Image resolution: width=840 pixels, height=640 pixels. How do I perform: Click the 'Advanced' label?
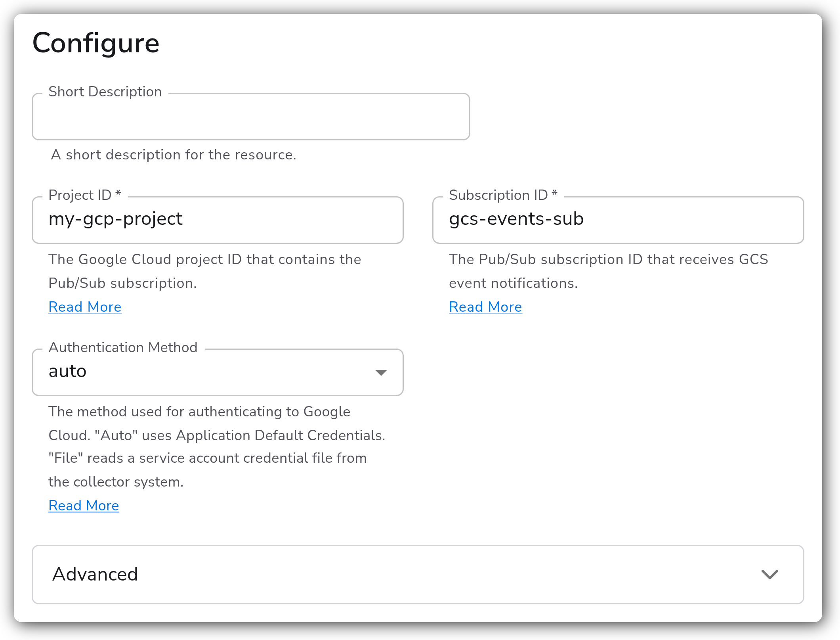tap(95, 574)
